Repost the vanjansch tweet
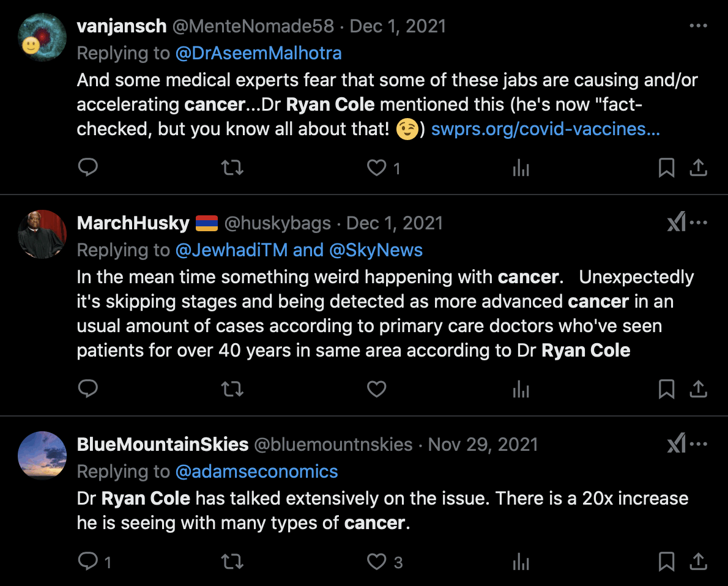Viewport: 728px width, 586px height. (x=232, y=168)
